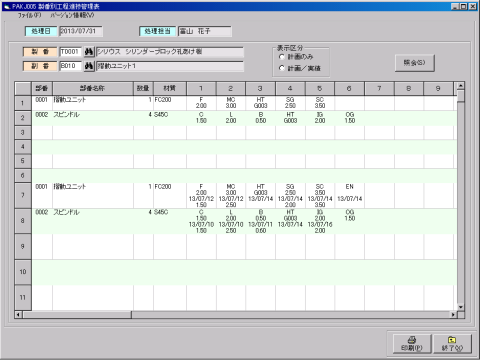Click the IG 2.00 13/07/16 cell in row 8

click(320, 221)
